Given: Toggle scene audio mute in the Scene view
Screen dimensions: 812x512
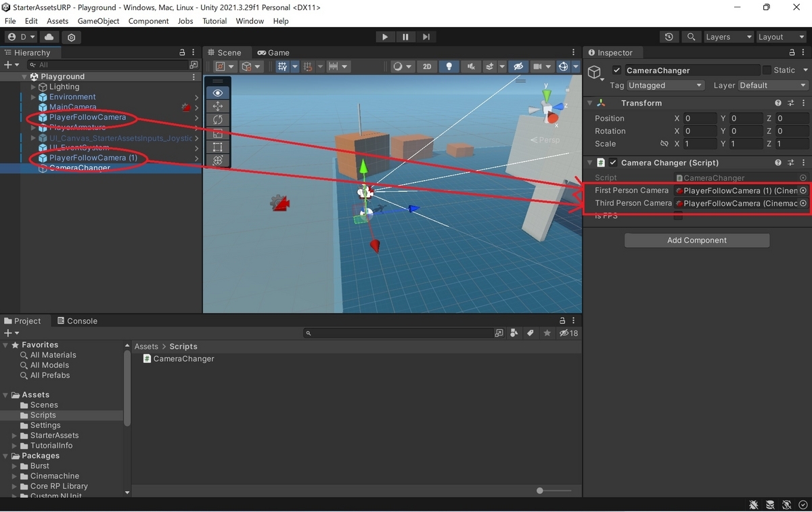Looking at the screenshot, I should coord(471,66).
